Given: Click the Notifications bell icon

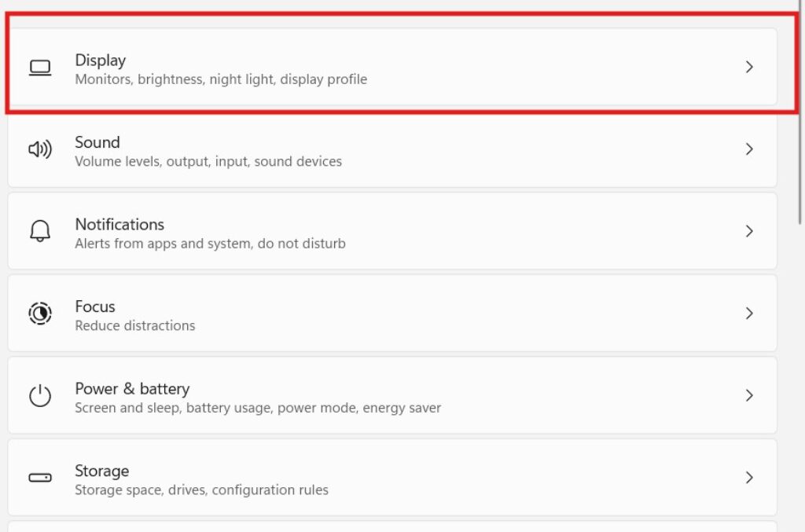Looking at the screenshot, I should pyautogui.click(x=39, y=231).
